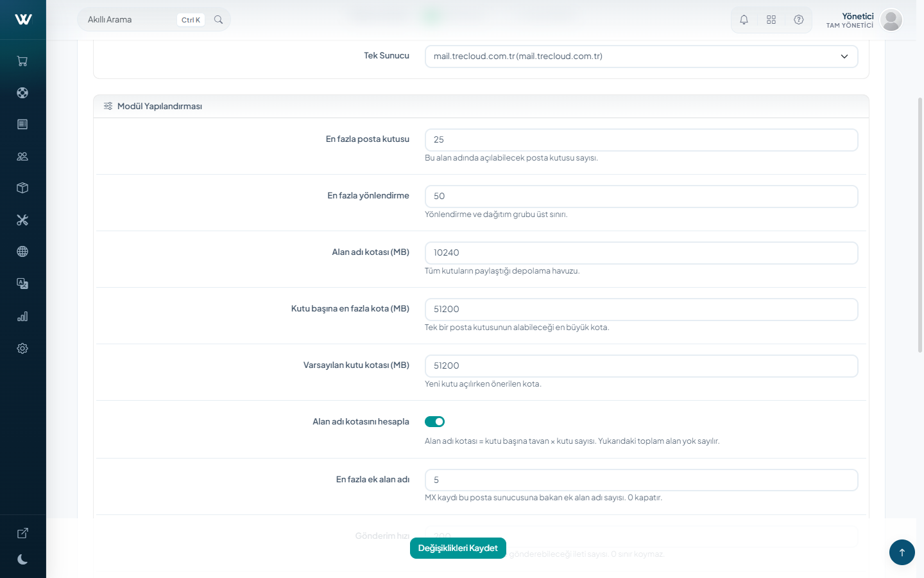Viewport: 924px width, 578px height.
Task: Open the support lifebuoy sidebar icon
Action: click(x=22, y=92)
